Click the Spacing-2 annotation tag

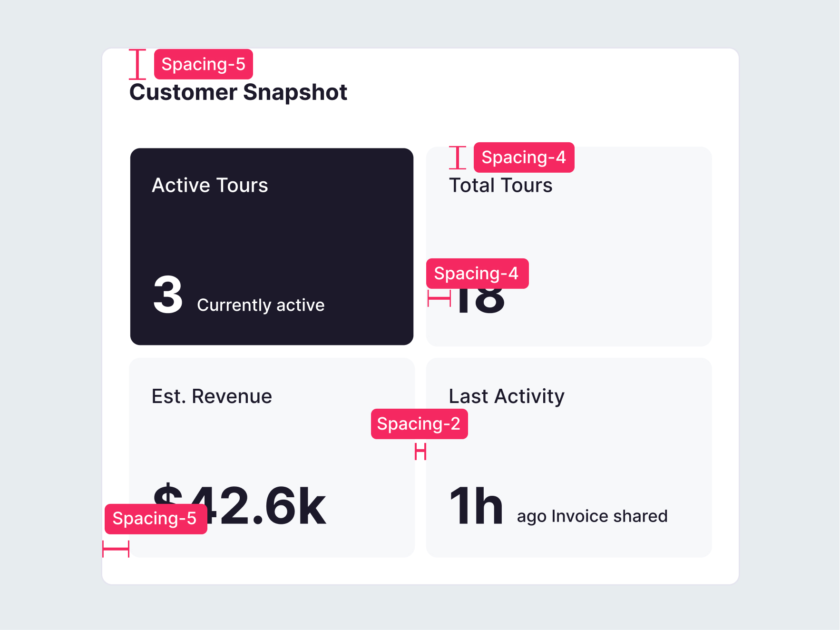click(419, 424)
